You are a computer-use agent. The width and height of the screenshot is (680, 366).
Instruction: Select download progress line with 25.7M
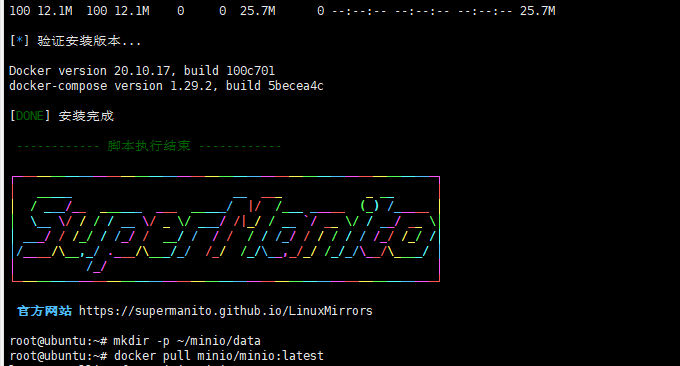tap(282, 11)
